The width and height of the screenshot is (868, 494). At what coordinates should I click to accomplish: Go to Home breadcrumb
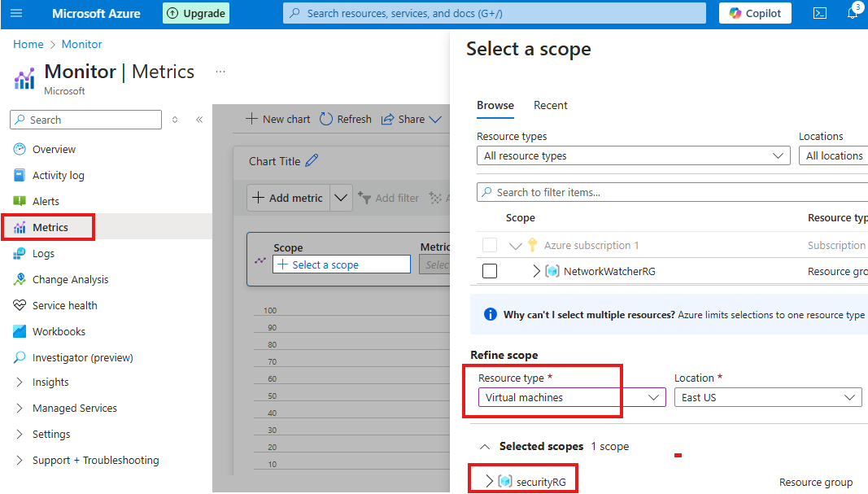pyautogui.click(x=28, y=44)
